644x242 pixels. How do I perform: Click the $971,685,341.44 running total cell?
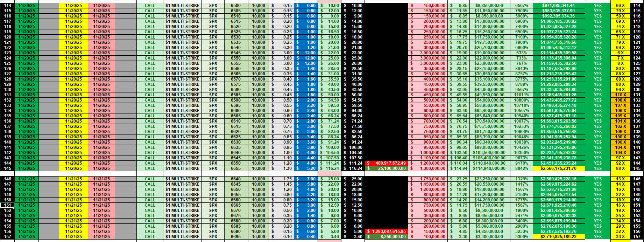click(x=559, y=6)
